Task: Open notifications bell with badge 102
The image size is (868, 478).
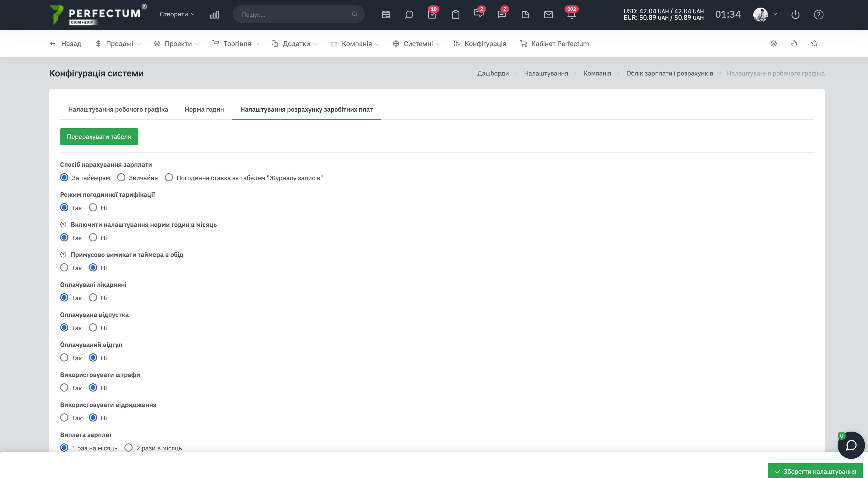Action: point(571,15)
